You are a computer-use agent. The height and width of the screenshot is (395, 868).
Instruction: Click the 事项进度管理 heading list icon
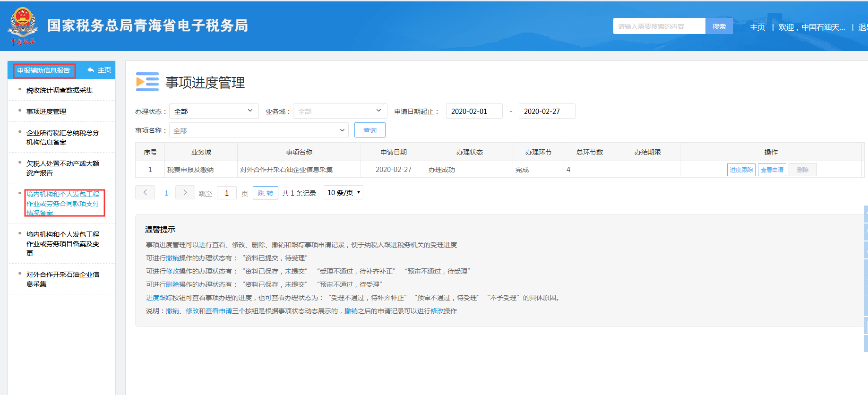point(147,82)
